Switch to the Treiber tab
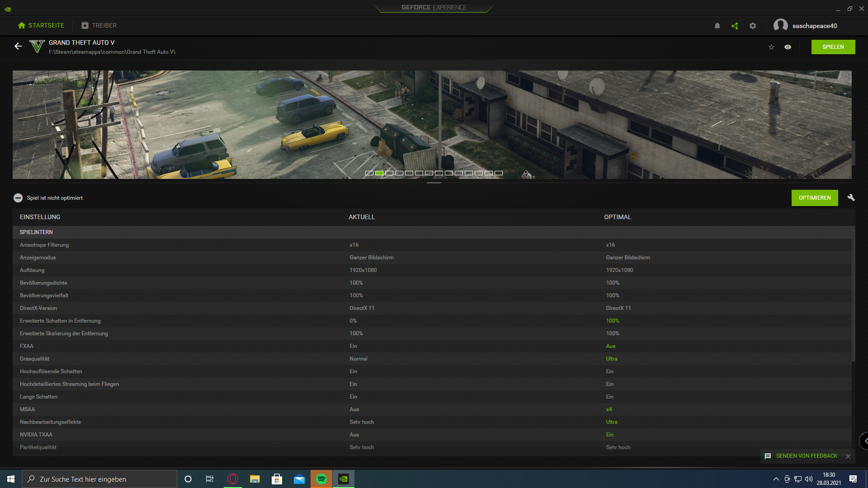Viewport: 868px width, 488px height. tap(99, 25)
